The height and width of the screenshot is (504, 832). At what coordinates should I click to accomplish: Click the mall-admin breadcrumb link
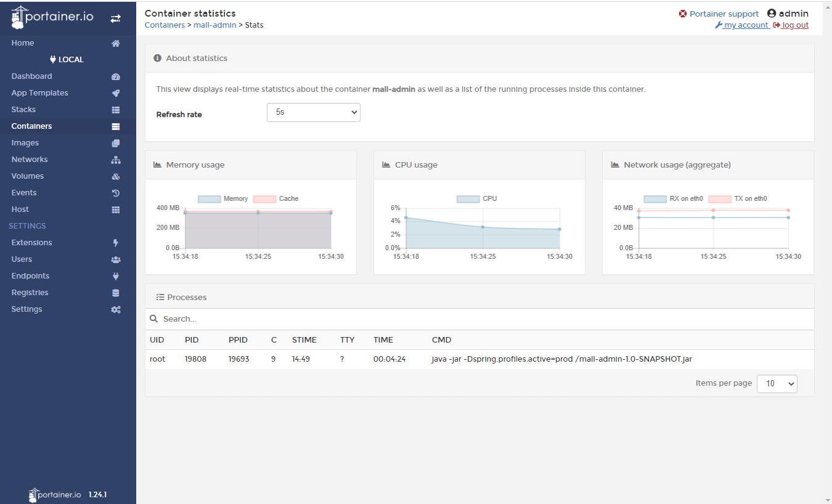click(214, 25)
